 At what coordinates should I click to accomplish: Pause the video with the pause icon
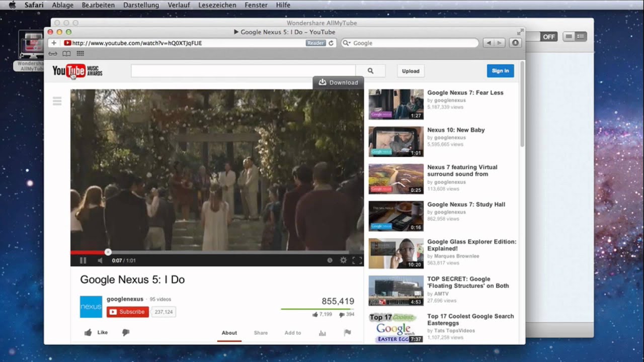[83, 260]
